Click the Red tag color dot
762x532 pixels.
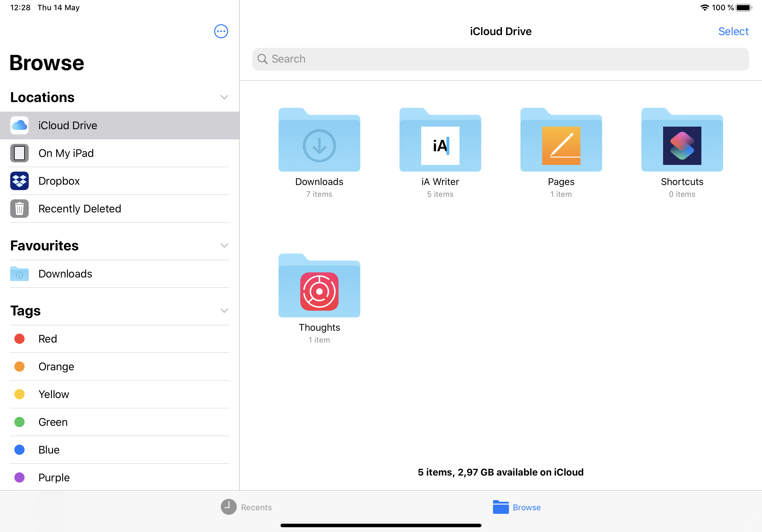(x=19, y=339)
